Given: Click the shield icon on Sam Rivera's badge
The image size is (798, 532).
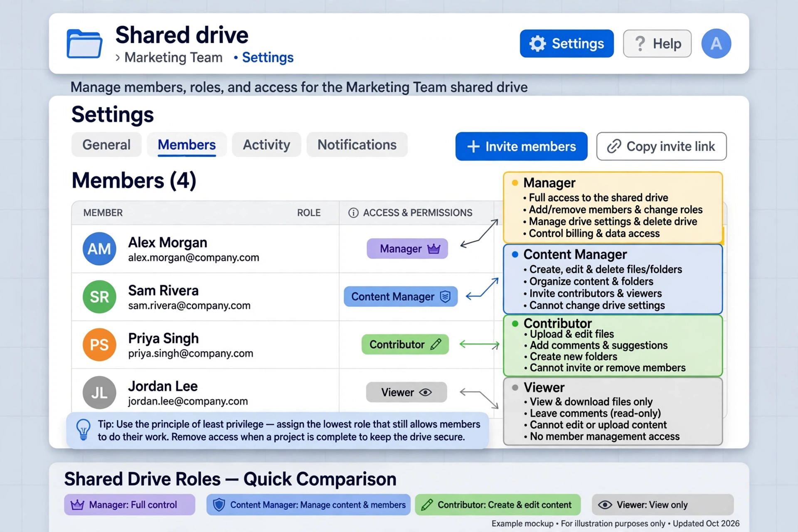Looking at the screenshot, I should (445, 296).
